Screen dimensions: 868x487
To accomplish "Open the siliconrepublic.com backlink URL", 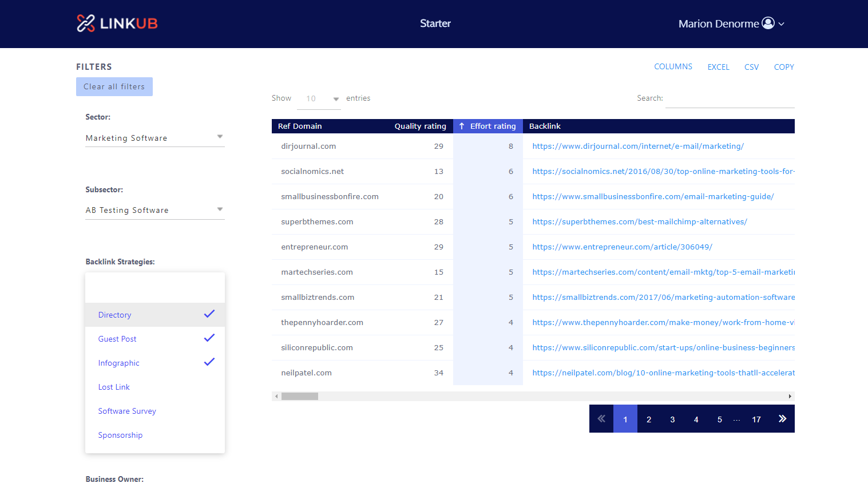I will 663,347.
